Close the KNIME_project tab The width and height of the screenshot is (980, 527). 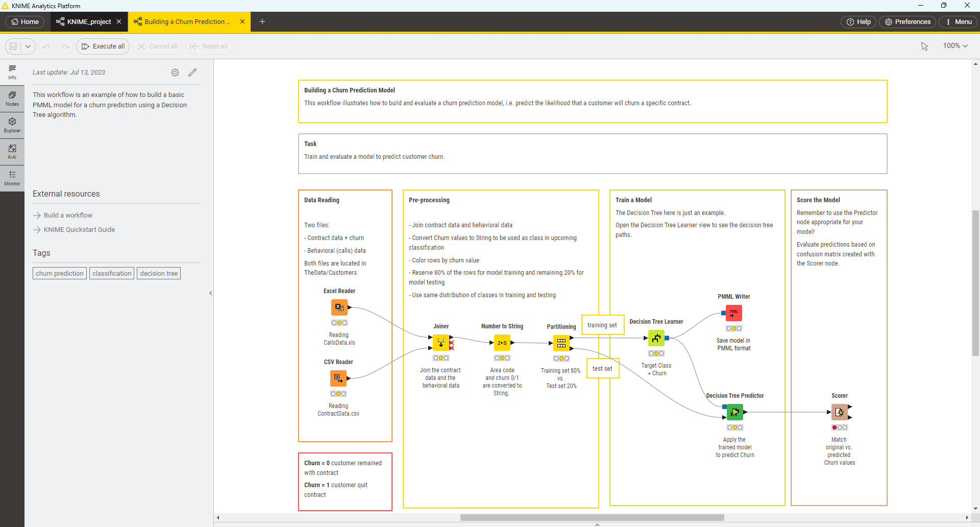pos(119,21)
